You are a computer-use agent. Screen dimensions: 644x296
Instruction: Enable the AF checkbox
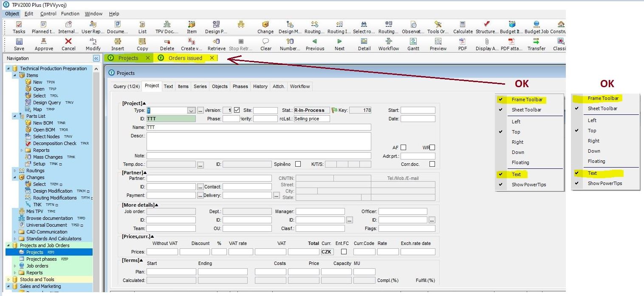[403, 148]
